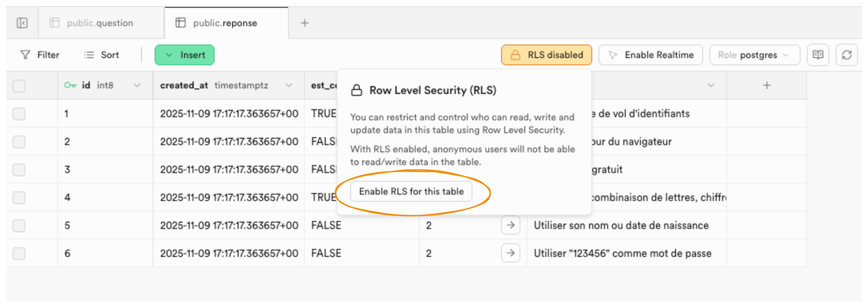Screen dimensions: 868x307
Task: Add a new column with the plus button
Action: 767,86
